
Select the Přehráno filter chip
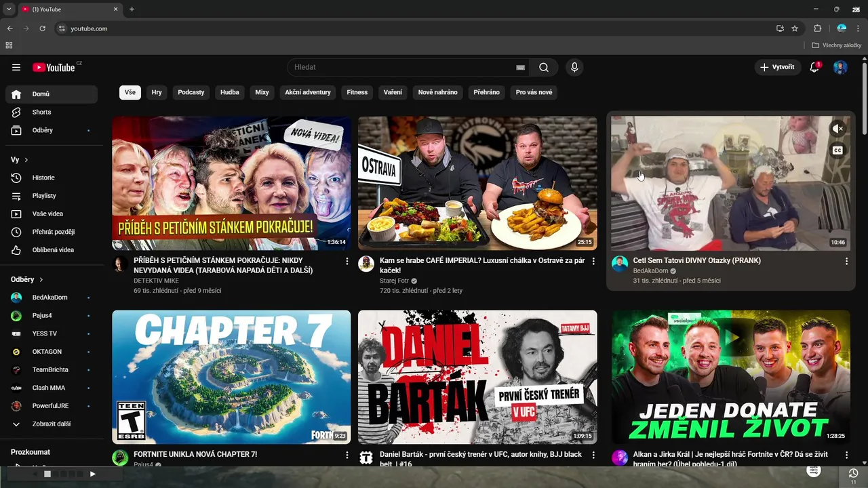pyautogui.click(x=486, y=92)
